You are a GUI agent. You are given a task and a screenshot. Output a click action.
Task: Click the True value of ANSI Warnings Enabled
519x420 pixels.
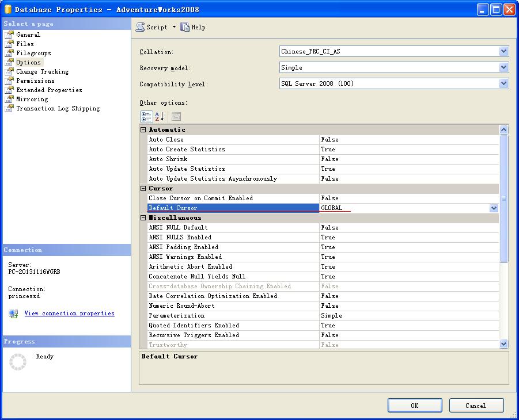(328, 257)
